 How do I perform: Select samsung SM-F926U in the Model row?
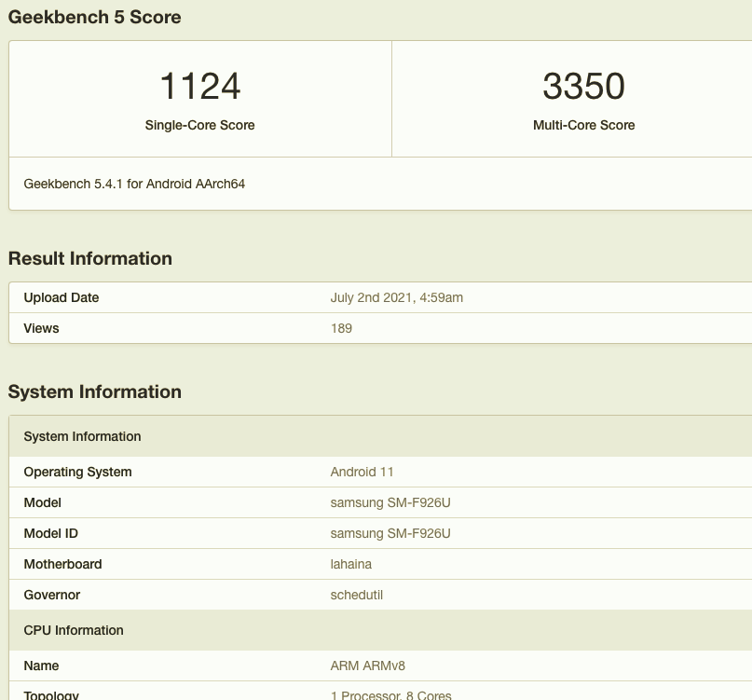[x=390, y=502]
